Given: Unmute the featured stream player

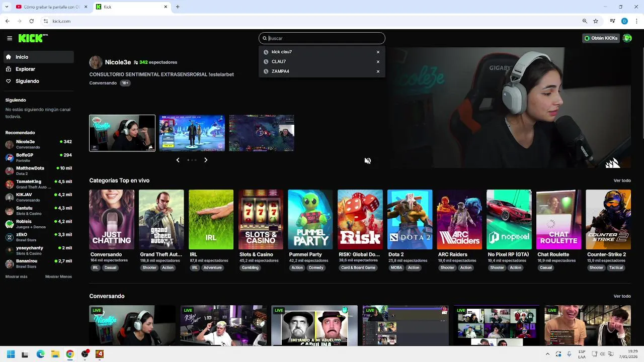Looking at the screenshot, I should pos(368,161).
